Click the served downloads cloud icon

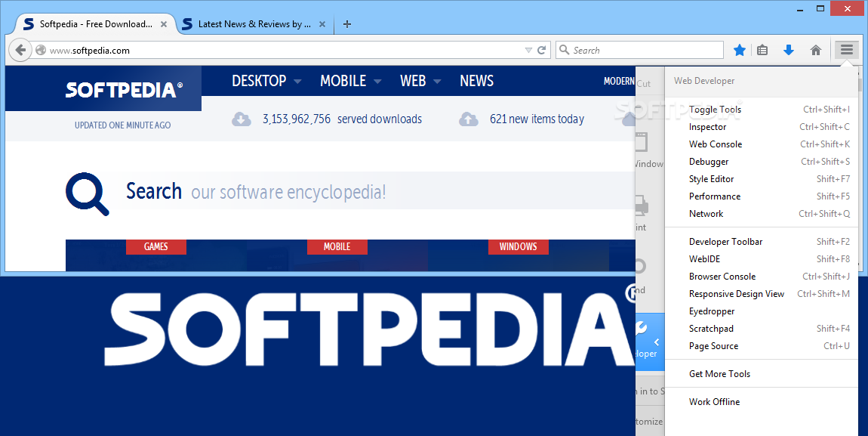pyautogui.click(x=242, y=119)
